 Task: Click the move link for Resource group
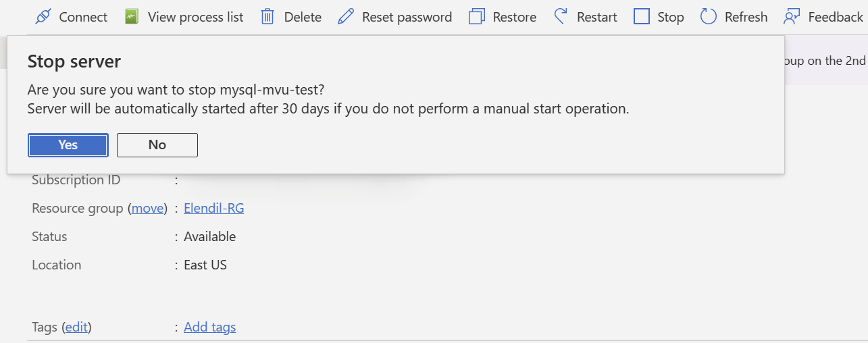tap(148, 209)
